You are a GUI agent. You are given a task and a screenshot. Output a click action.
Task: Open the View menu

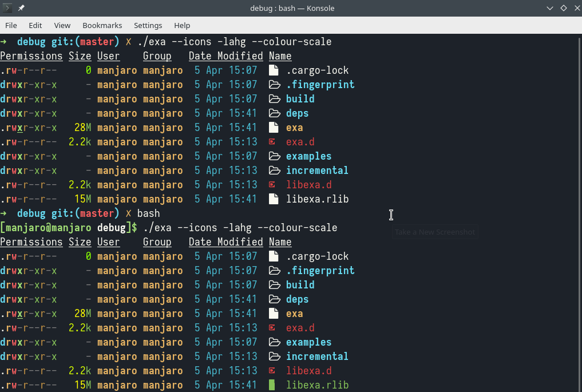coord(62,25)
